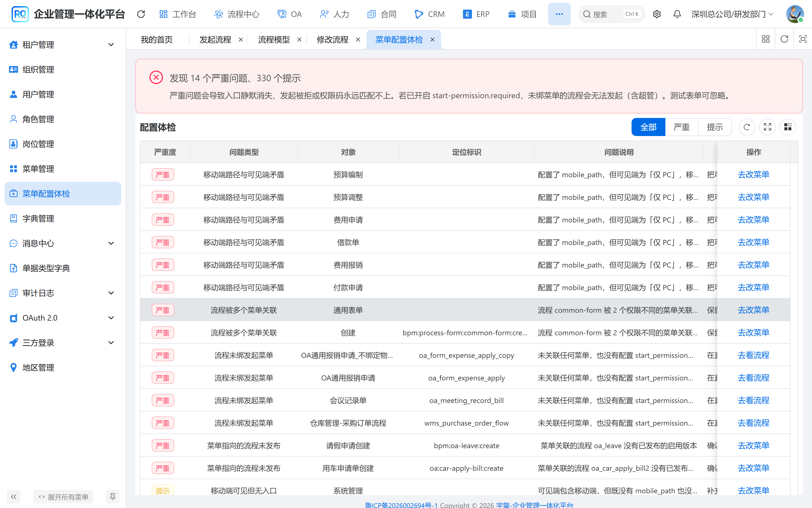Toggle content fullscreen icon in tab bar

click(803, 39)
